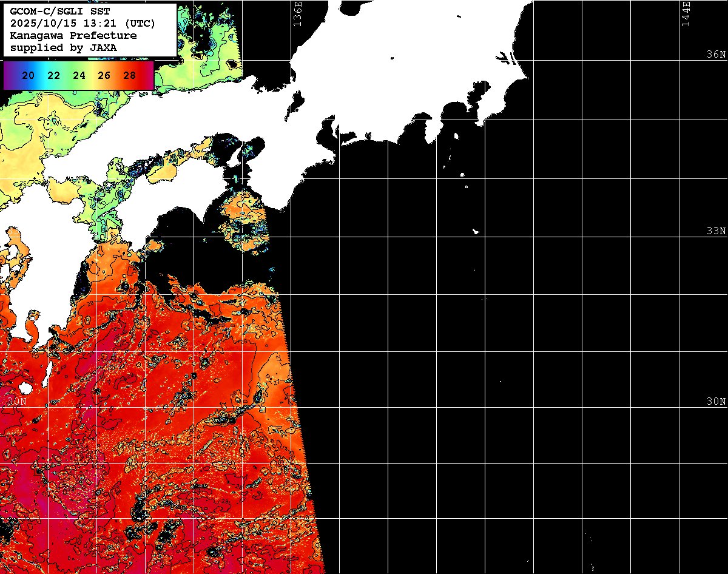Pick the 22 degree value on color scale
Viewport: 728px width, 574px height.
point(53,75)
